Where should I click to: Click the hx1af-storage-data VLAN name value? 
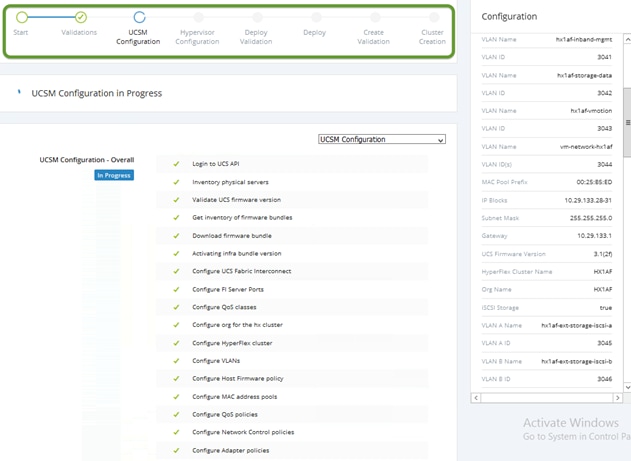click(x=584, y=75)
